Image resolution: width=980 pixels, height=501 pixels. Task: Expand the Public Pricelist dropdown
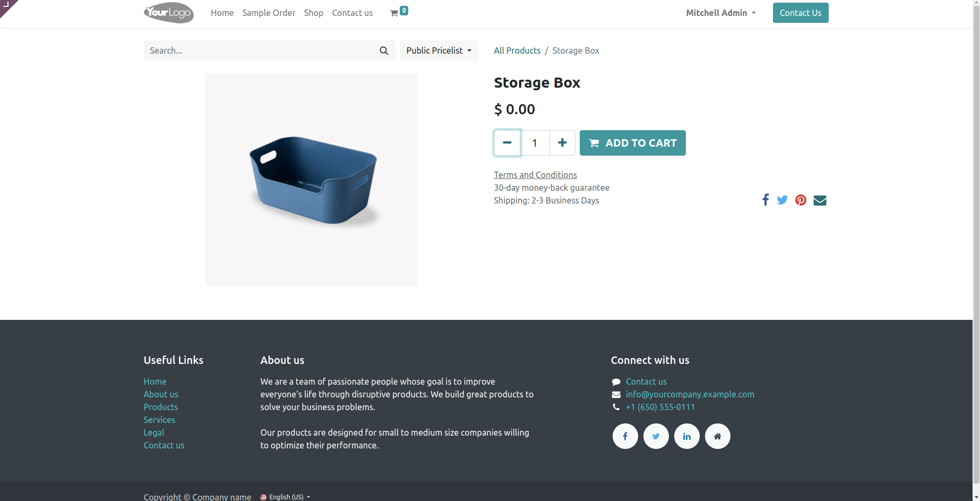[439, 50]
